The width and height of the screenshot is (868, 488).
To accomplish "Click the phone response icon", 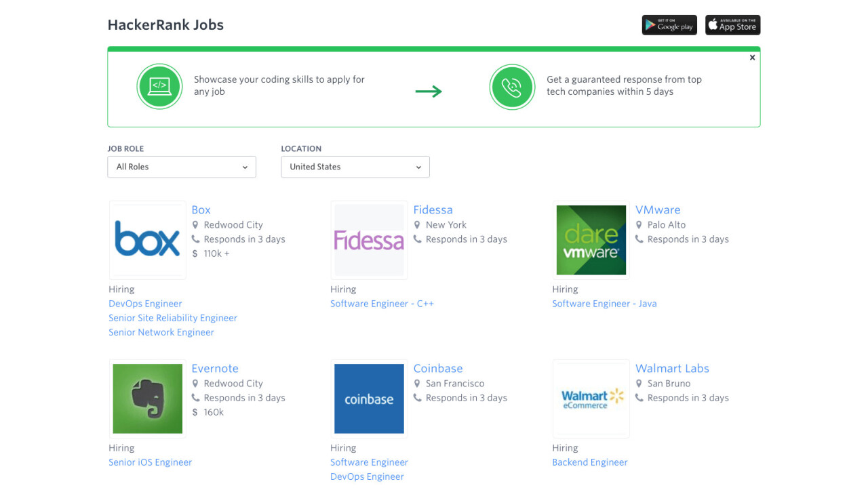I will tap(512, 87).
